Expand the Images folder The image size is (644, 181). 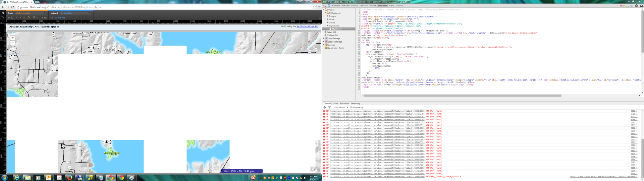pos(328,16)
